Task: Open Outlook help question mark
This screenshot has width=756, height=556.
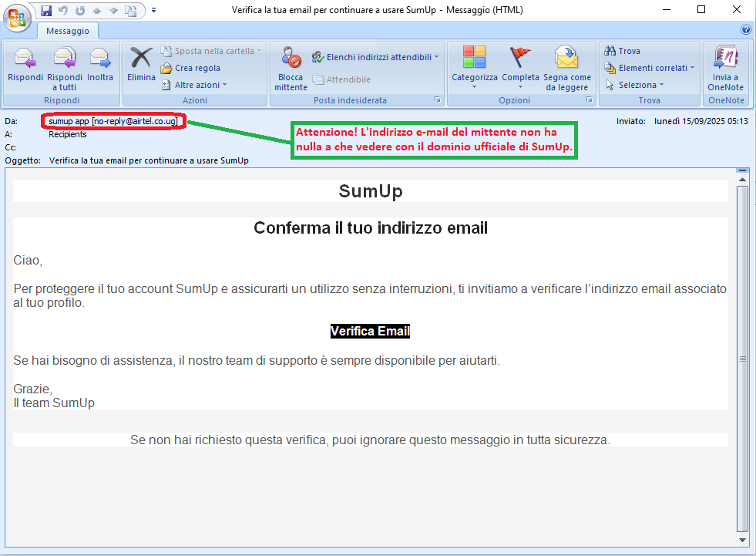Action: click(745, 30)
